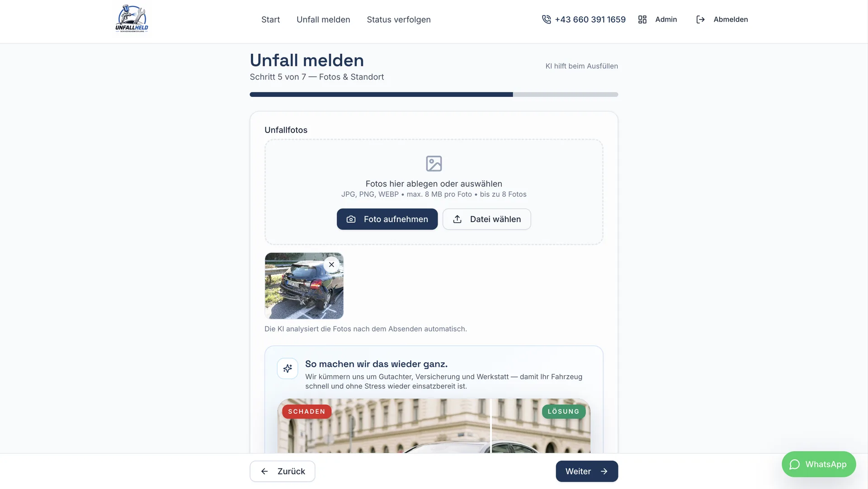The image size is (868, 489).
Task: Continue with the Weiter button
Action: [587, 471]
